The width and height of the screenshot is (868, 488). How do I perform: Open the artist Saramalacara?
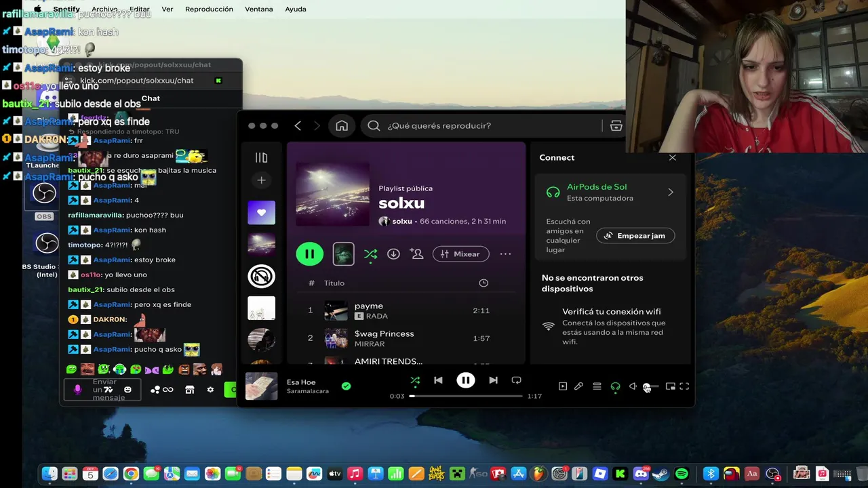point(307,391)
